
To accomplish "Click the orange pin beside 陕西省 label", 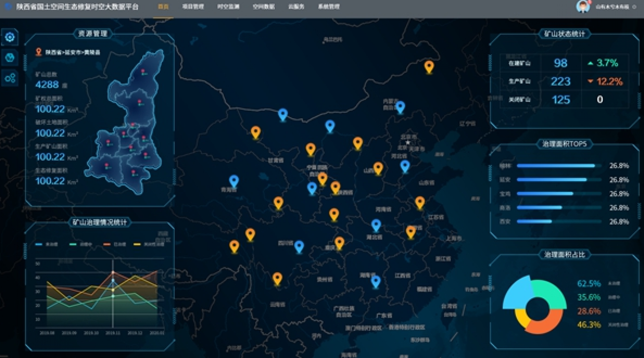I will (x=335, y=188).
